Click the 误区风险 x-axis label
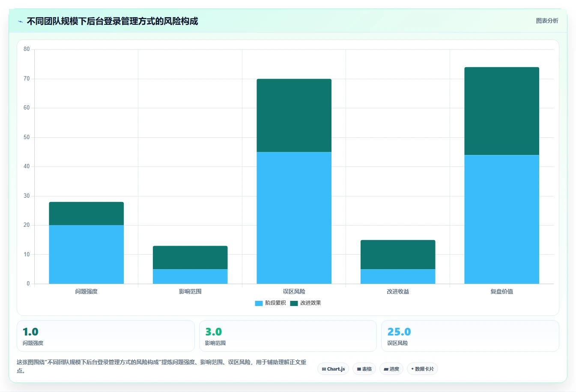This screenshot has height=392, width=576. [x=294, y=291]
